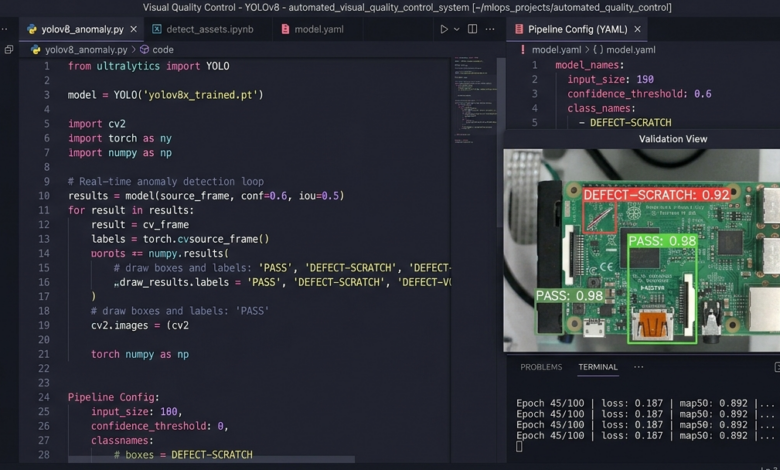Open the run options dropdown arrow

457,29
